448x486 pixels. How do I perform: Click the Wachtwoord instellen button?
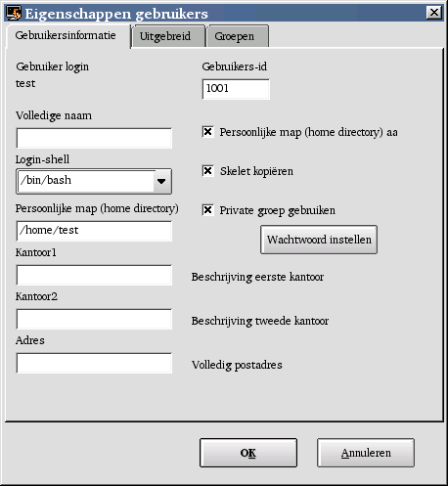click(319, 240)
